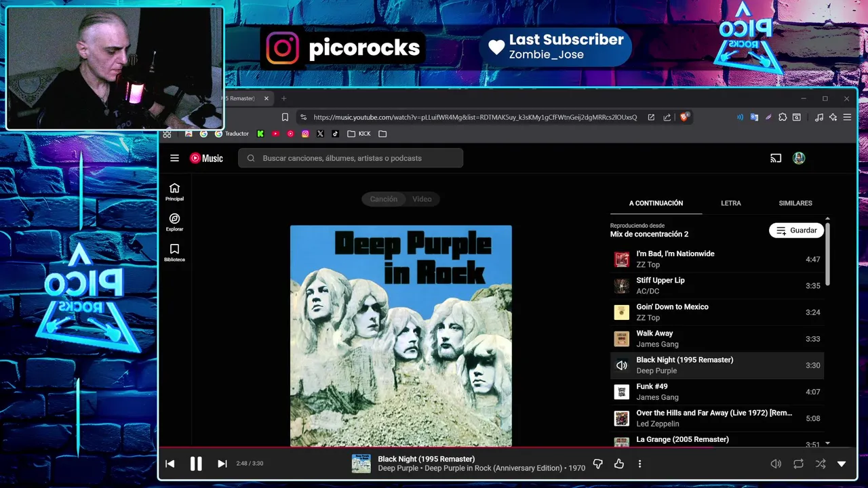
Task: Open Biblioteca in the sidebar
Action: 174,253
